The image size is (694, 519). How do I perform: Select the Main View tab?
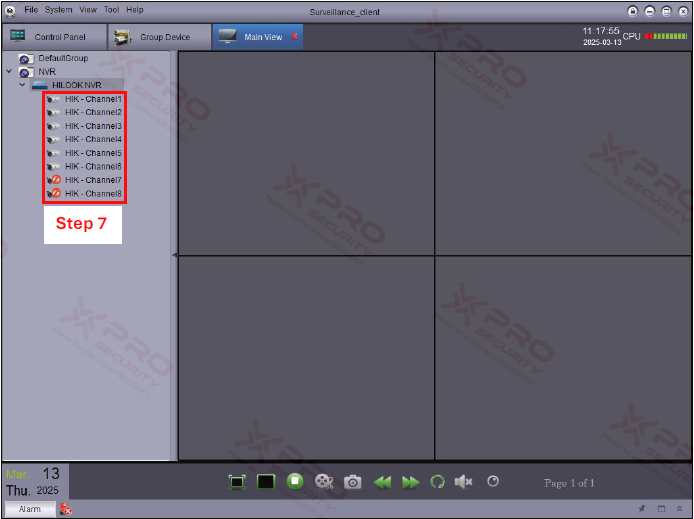point(258,37)
